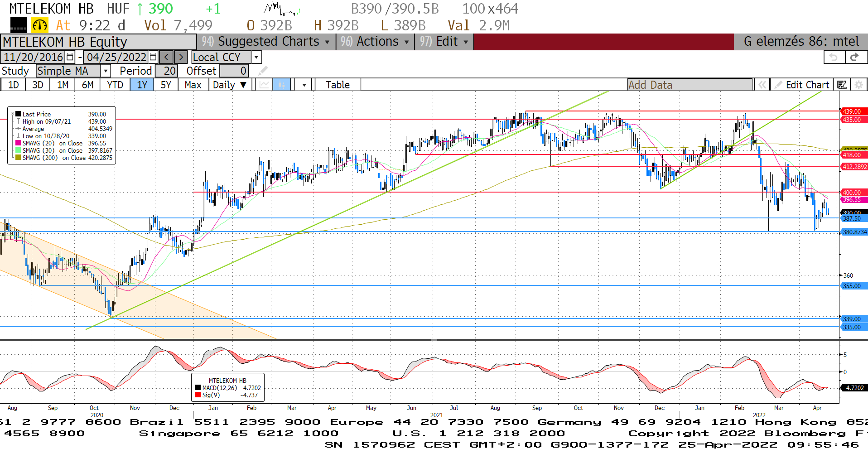Click the end date 04/25/2022 field
Image resolution: width=868 pixels, height=468 pixels.
116,57
